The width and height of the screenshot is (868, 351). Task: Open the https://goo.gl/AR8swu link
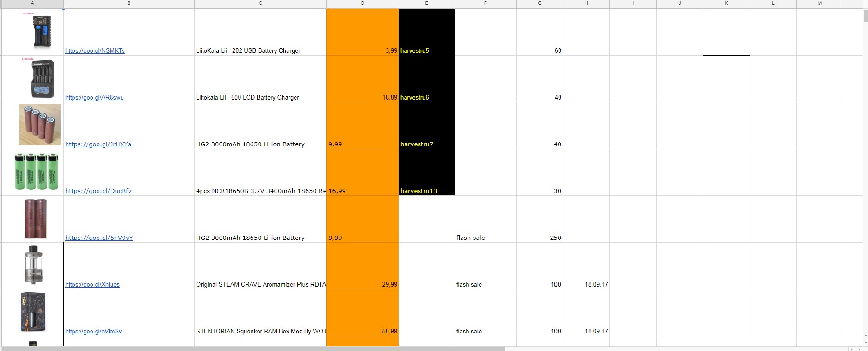point(94,97)
